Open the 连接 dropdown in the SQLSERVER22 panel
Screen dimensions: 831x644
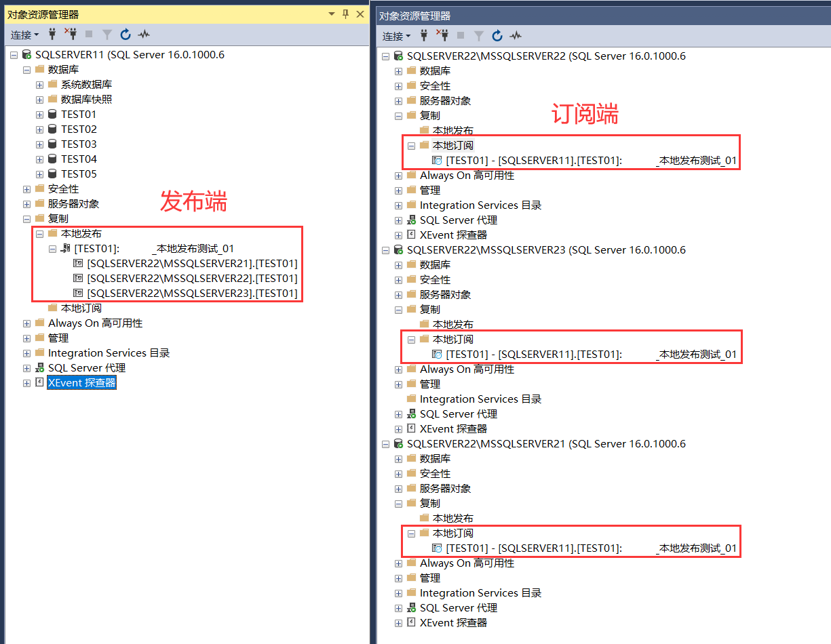(x=397, y=36)
